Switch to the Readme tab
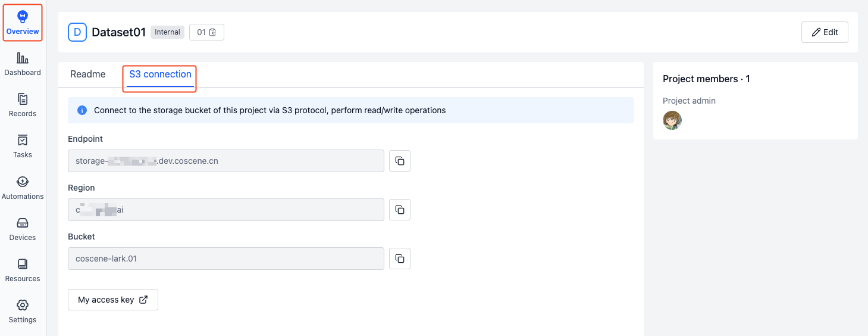 (x=88, y=74)
